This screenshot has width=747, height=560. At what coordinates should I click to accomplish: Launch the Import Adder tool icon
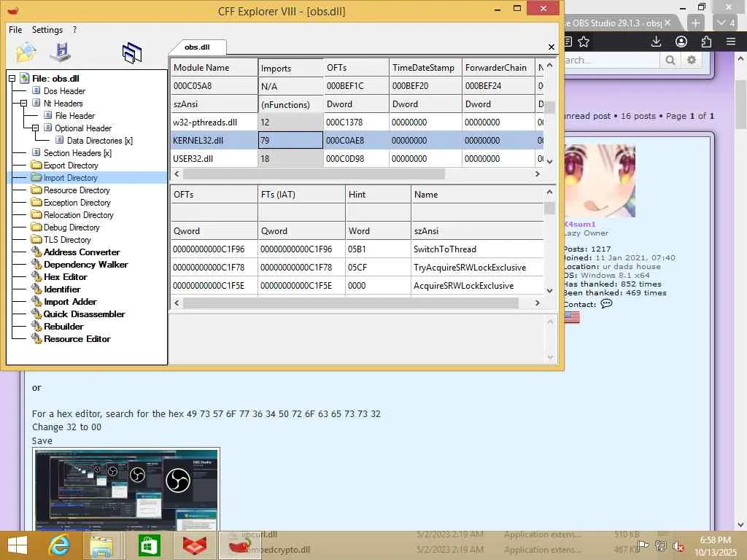(x=36, y=301)
